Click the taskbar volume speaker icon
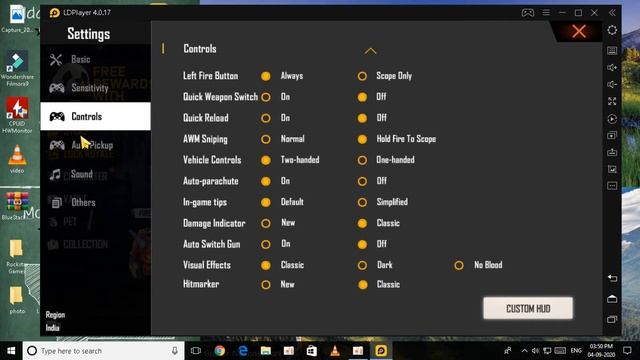The height and width of the screenshot is (360, 640). tap(536, 351)
